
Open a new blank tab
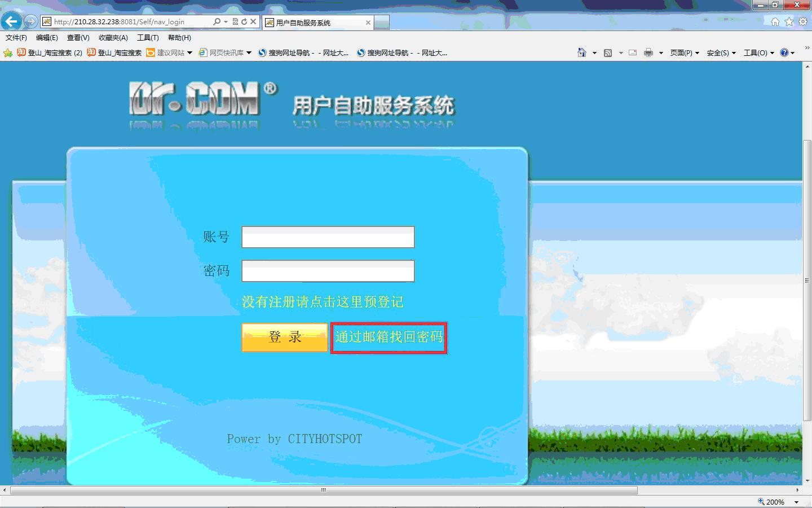[x=382, y=23]
